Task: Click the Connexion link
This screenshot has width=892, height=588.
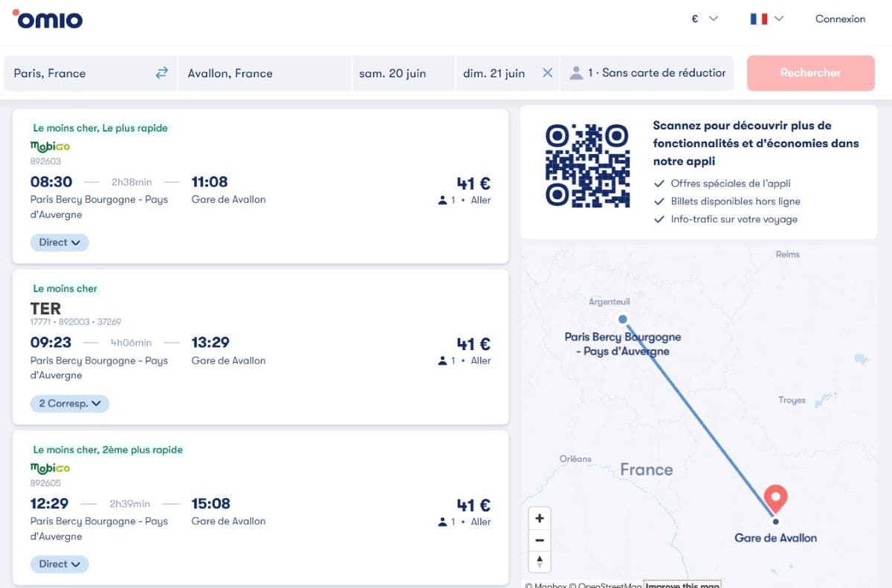Action: tap(840, 19)
